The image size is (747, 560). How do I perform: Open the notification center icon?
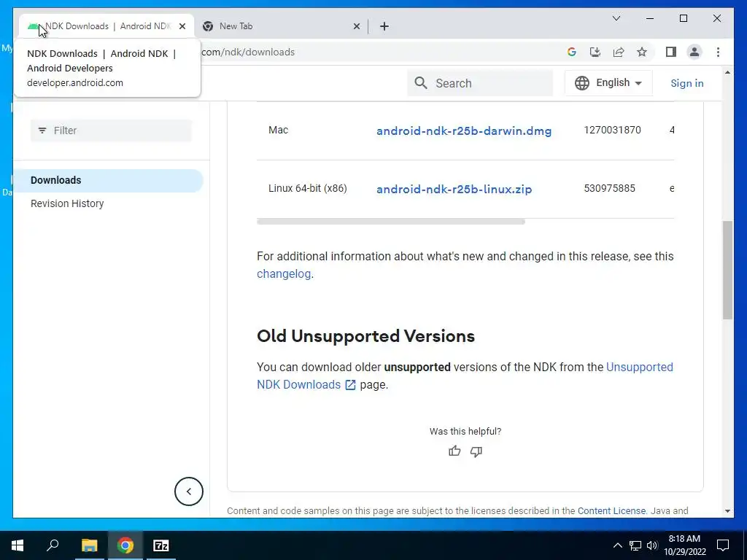723,545
